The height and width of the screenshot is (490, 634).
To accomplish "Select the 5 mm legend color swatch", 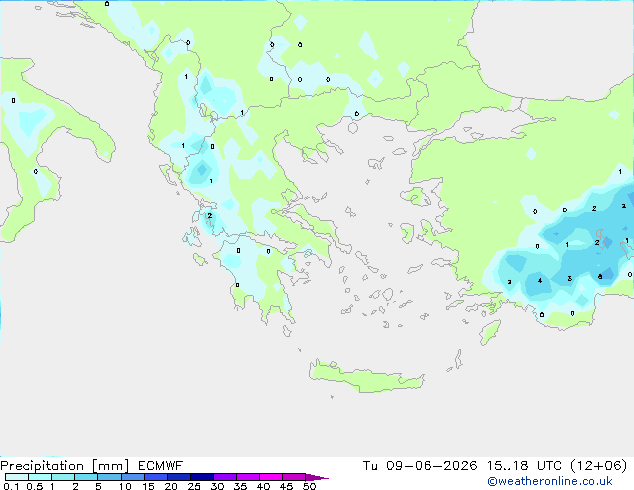I will [x=109, y=477].
